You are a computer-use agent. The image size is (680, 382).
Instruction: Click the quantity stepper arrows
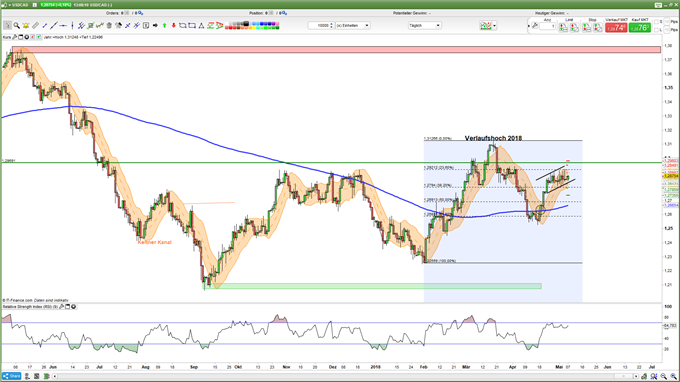coord(332,26)
